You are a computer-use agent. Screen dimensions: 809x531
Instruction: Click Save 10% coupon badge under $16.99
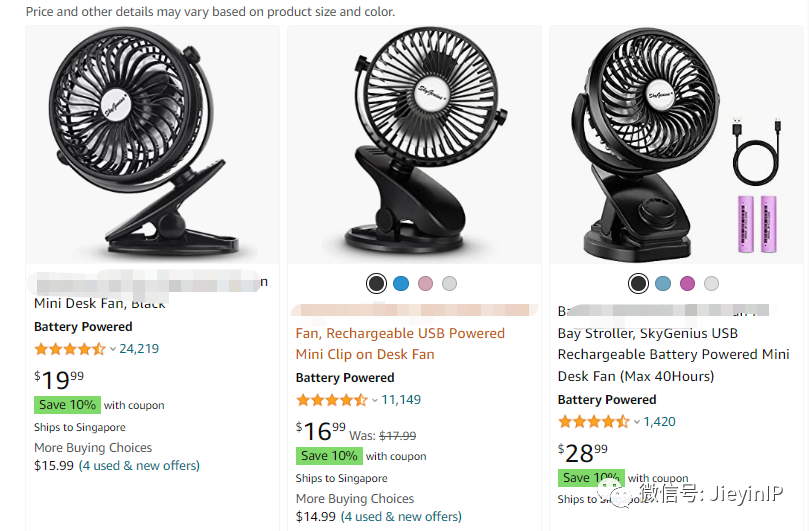pyautogui.click(x=329, y=456)
